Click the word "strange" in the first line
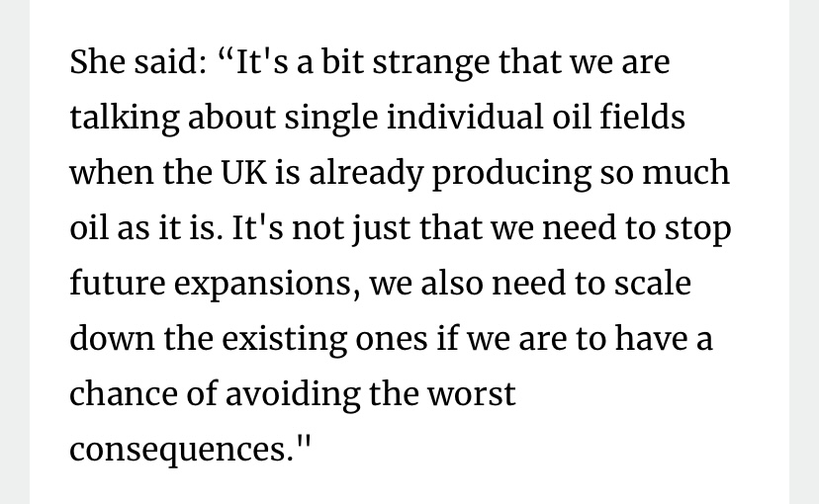The image size is (819, 504). pos(431,63)
